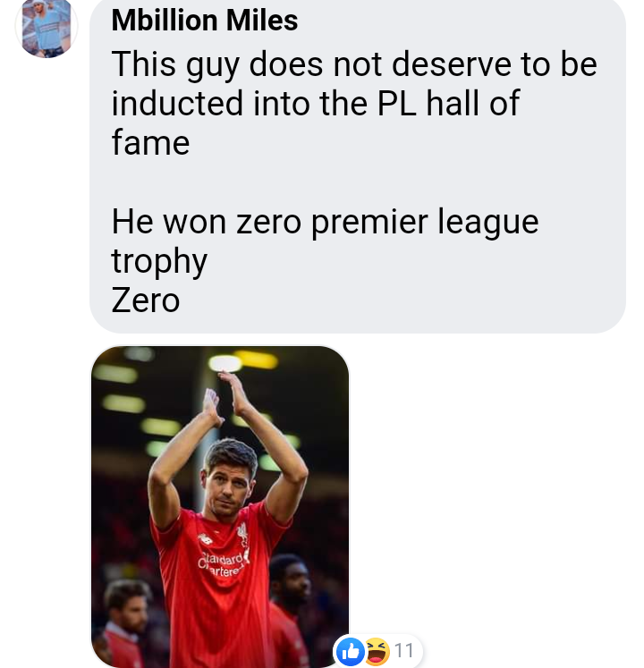This screenshot has height=668, width=644.
Task: Click the text 'He won zero premier league'
Action: coord(325,223)
